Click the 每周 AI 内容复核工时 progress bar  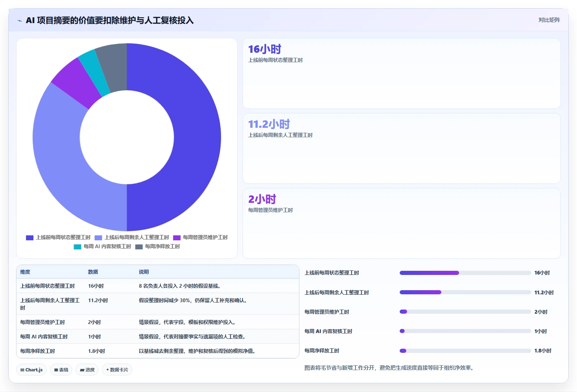(x=465, y=331)
